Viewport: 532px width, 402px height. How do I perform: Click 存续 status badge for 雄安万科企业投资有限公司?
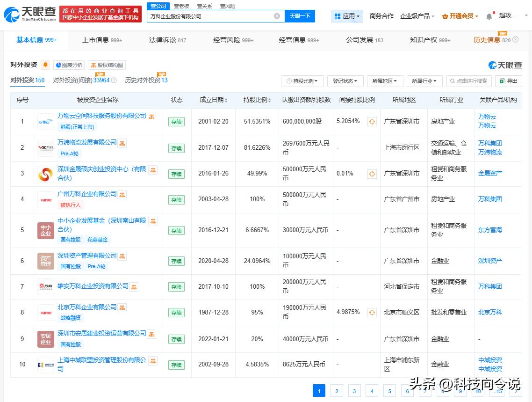pos(176,287)
